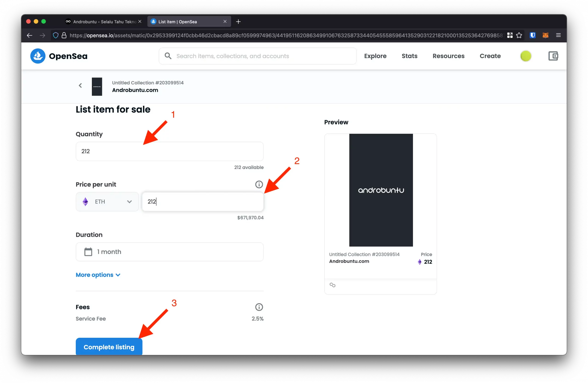Screen dimensions: 588x383
Task: Click the Quantity input field
Action: coord(170,151)
